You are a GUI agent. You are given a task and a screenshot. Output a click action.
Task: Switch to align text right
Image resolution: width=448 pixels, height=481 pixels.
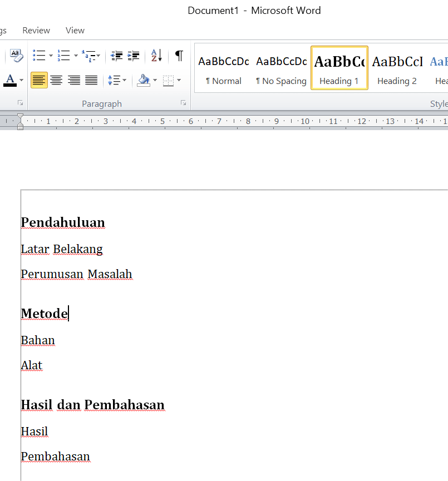click(x=74, y=81)
